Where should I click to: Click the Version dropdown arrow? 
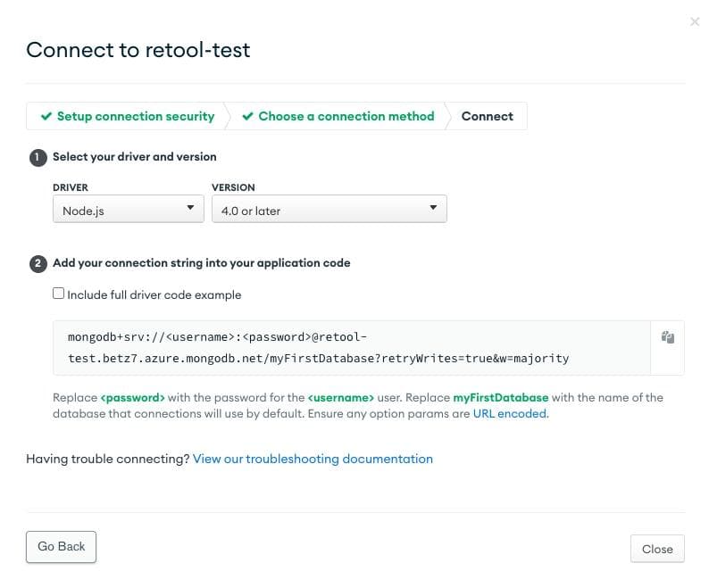pyautogui.click(x=432, y=209)
